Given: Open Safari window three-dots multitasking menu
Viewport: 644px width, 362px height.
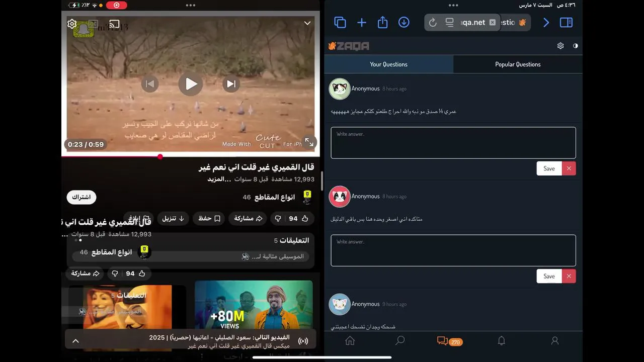Looking at the screenshot, I should (x=453, y=5).
